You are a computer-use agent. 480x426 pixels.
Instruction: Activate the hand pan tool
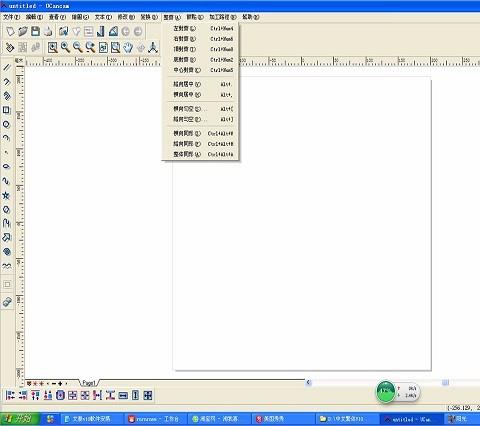pos(128,48)
